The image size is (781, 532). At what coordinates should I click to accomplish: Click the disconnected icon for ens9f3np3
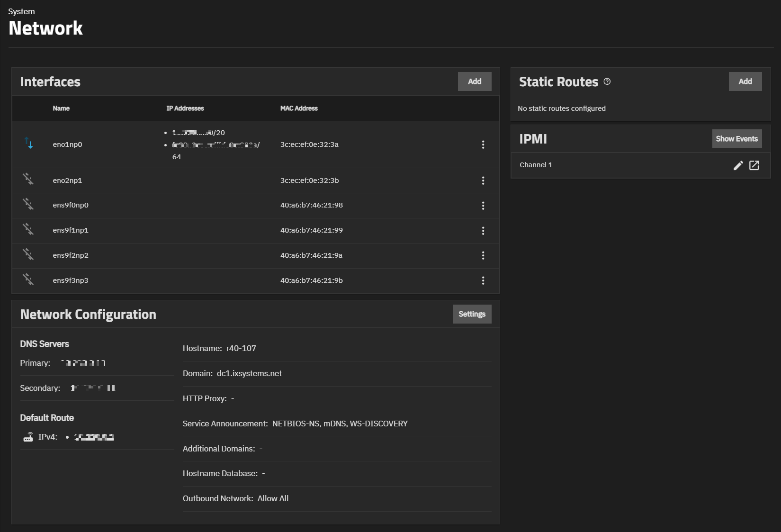pyautogui.click(x=28, y=280)
